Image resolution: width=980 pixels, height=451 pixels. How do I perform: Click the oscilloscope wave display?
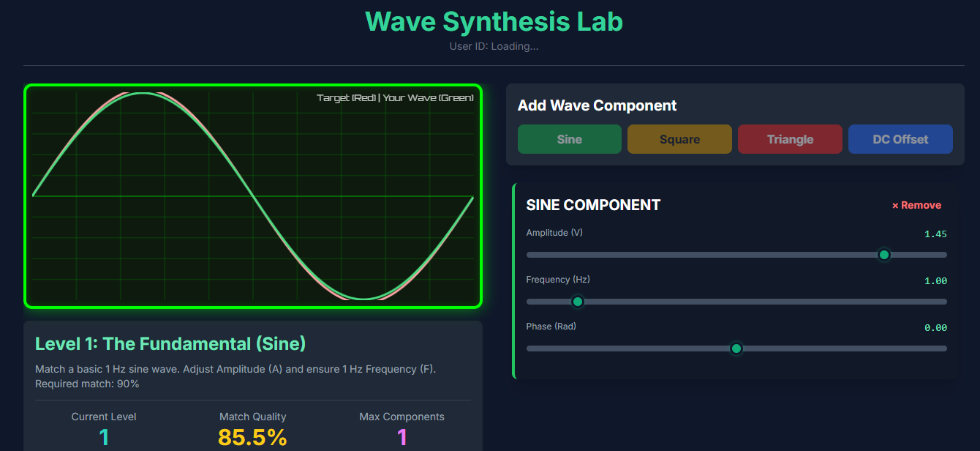(x=253, y=196)
